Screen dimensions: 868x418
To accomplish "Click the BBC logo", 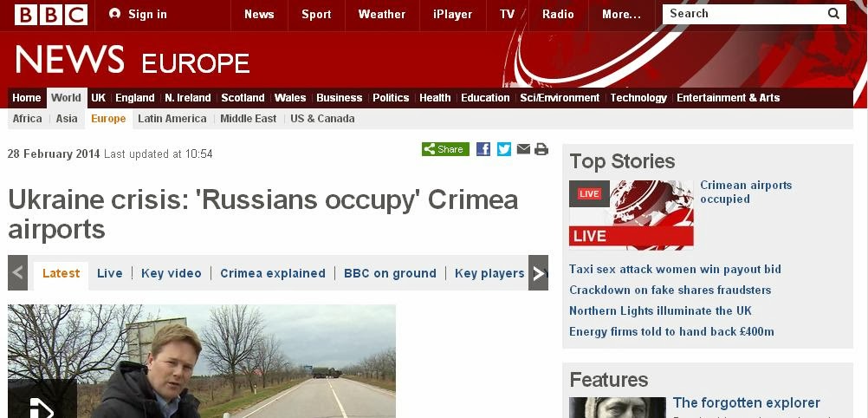I will pyautogui.click(x=51, y=15).
